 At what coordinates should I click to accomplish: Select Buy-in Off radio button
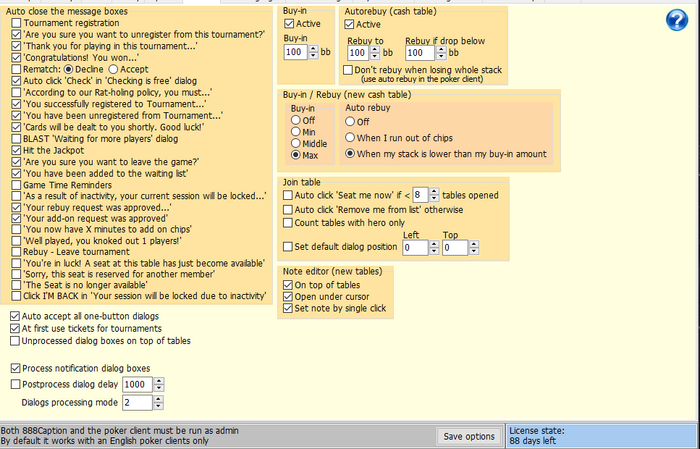coord(296,120)
